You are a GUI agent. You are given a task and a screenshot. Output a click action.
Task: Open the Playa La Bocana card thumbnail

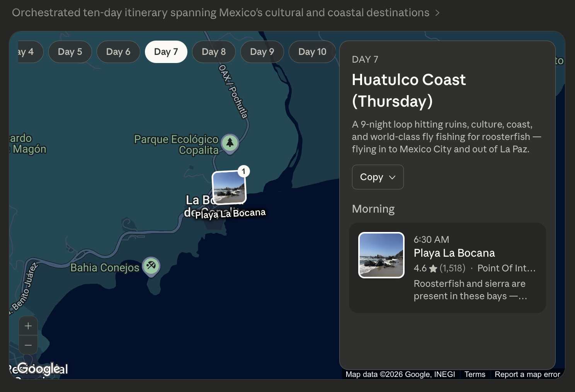click(x=381, y=255)
